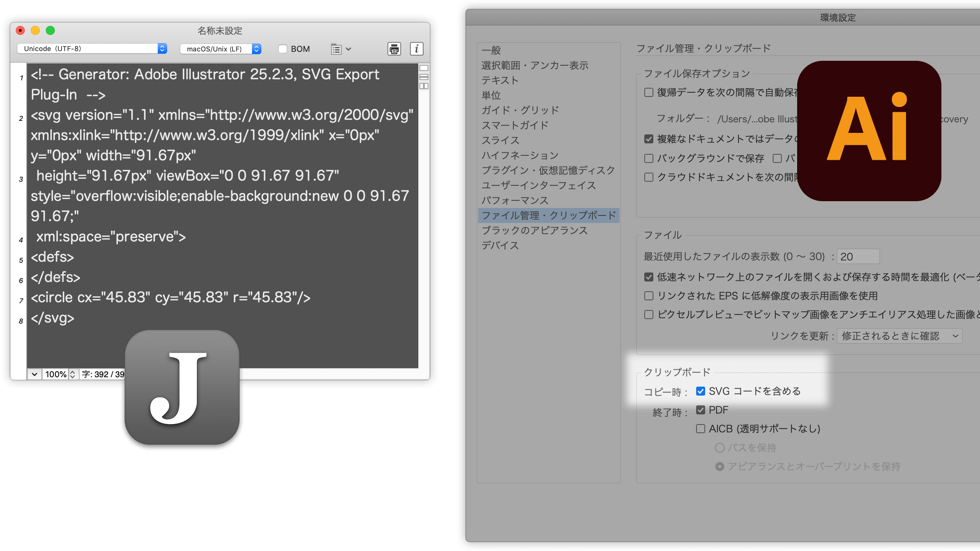Click the single-pane view icon beside the editor

click(x=424, y=68)
